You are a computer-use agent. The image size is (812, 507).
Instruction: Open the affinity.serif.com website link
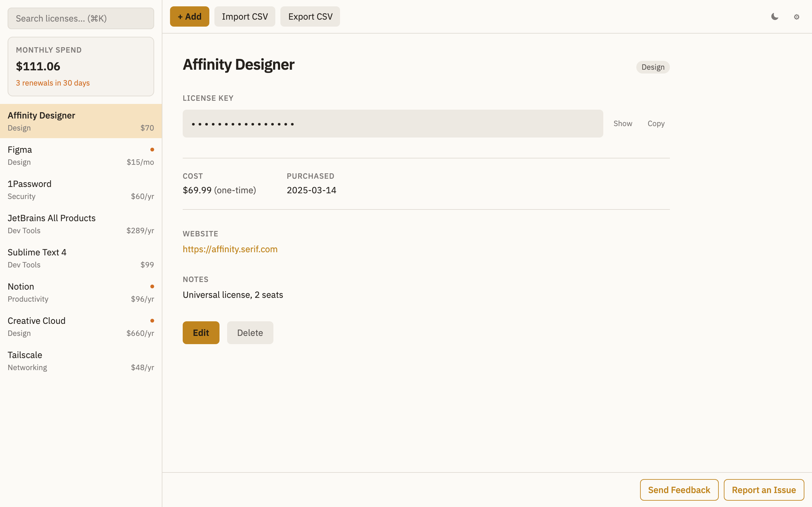(x=230, y=249)
